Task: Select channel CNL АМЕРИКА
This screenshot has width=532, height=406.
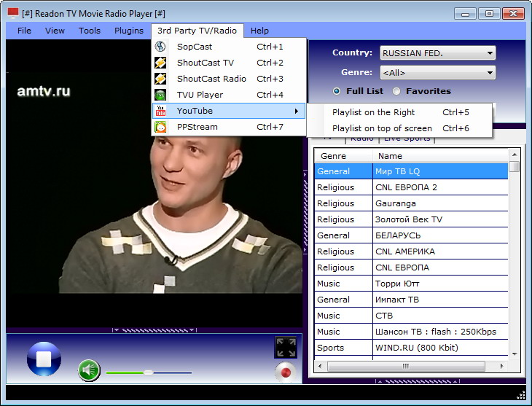Action: (411, 251)
